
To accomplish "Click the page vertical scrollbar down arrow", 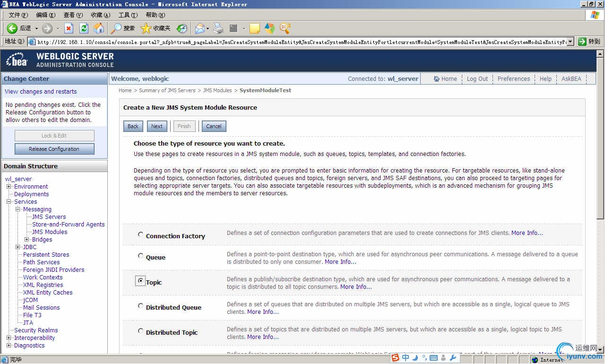I will [600, 350].
